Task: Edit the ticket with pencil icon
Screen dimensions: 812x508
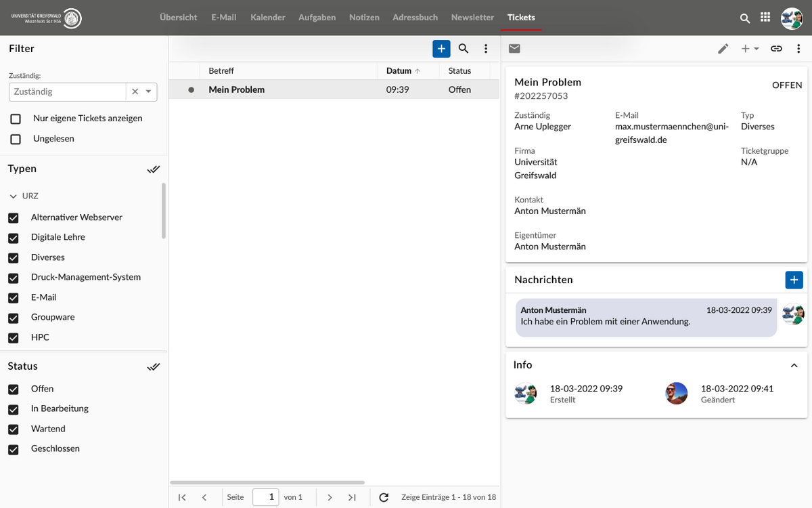Action: (723, 49)
